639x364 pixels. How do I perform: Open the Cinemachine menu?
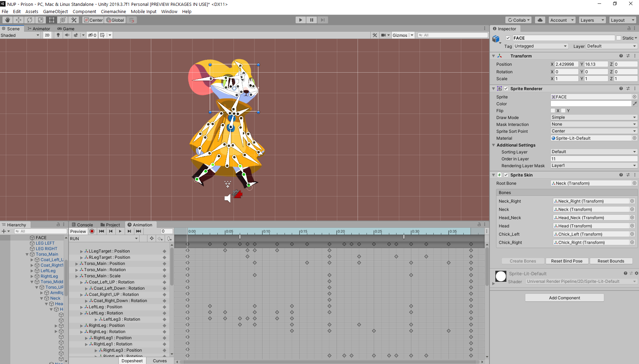coord(113,11)
